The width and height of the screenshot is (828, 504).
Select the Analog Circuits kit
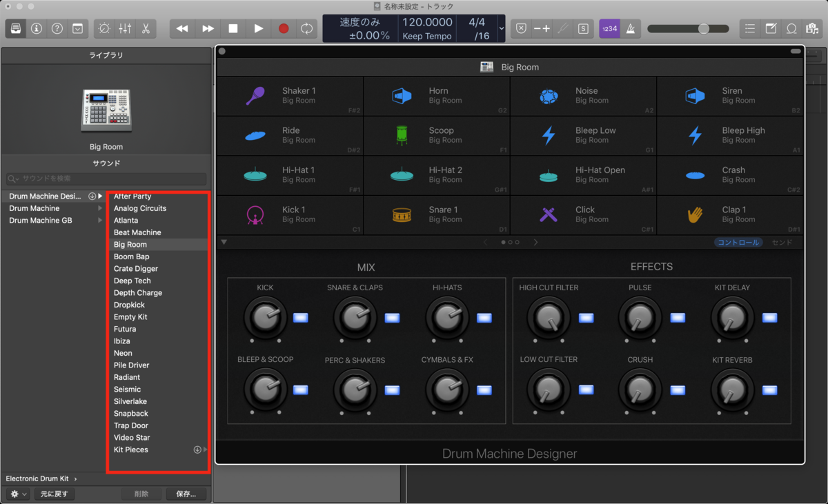(x=140, y=208)
